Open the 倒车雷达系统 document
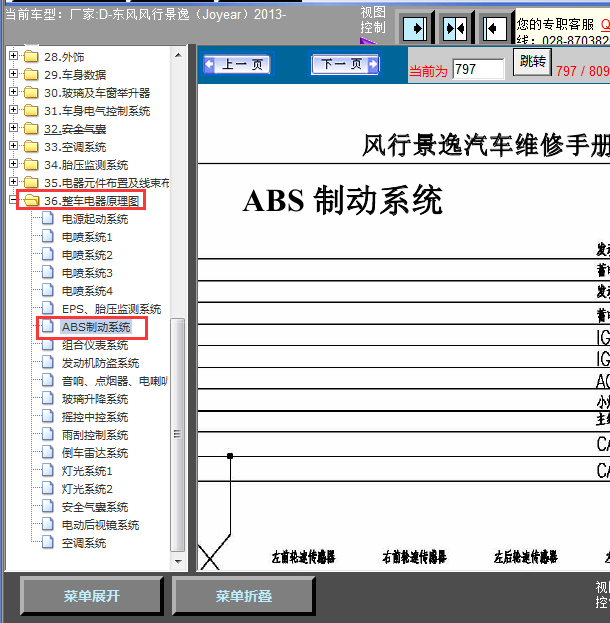Image resolution: width=610 pixels, height=623 pixels. [95, 453]
